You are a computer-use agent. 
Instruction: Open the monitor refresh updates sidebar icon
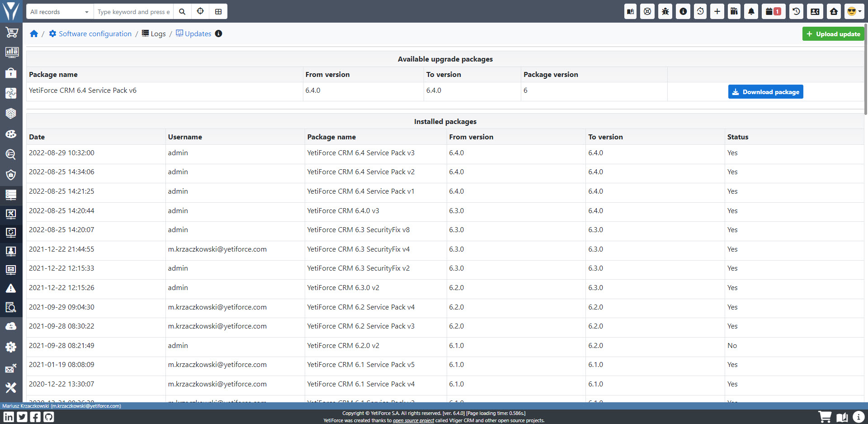click(11, 233)
